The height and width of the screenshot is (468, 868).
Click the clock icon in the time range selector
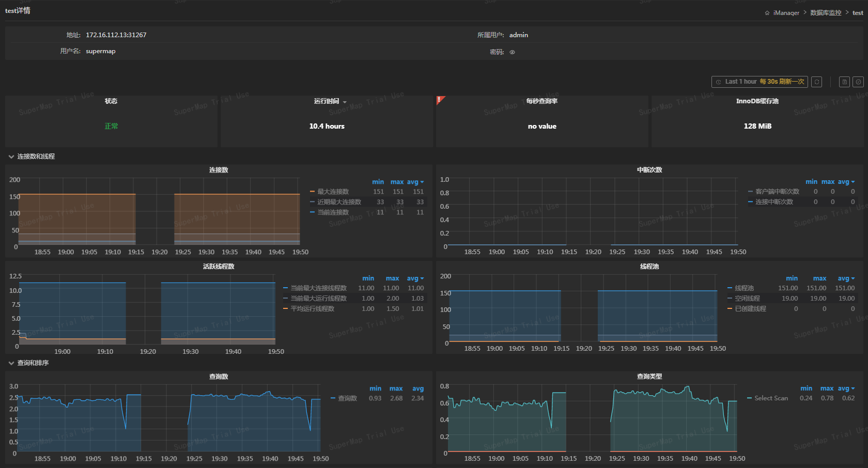coord(719,82)
